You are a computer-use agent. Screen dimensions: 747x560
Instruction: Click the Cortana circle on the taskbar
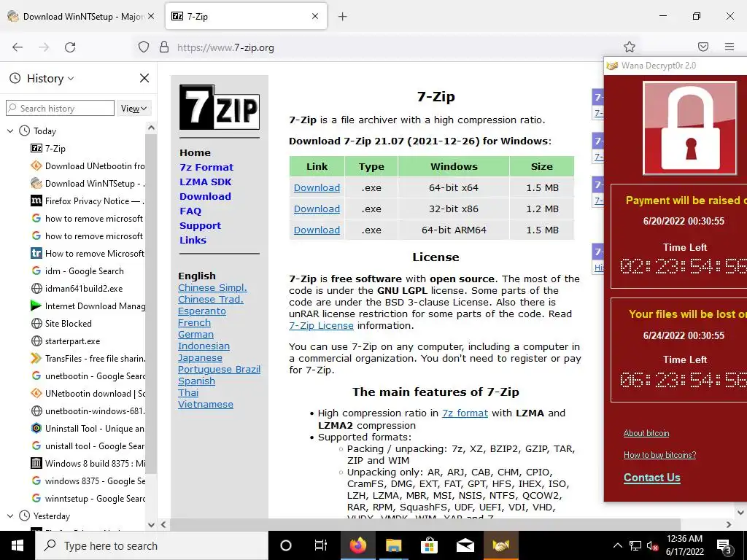coord(286,545)
